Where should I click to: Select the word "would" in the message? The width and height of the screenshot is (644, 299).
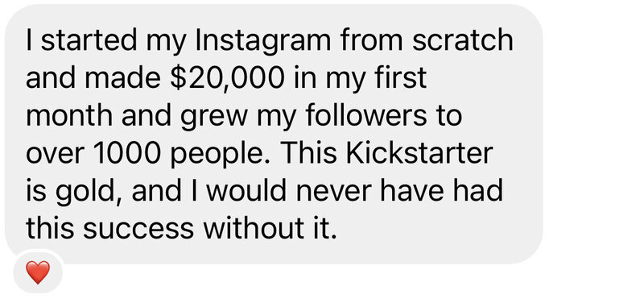245,190
